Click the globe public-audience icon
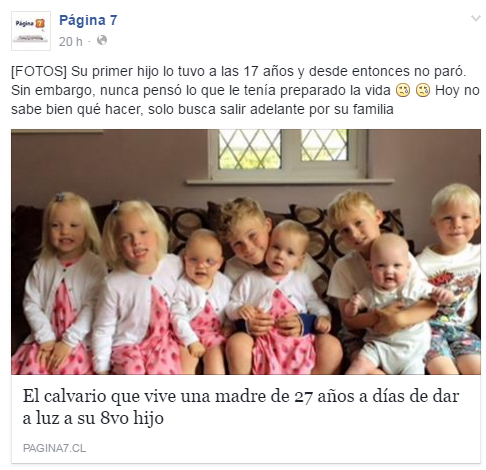Viewport: 486px width, 470px height. (x=102, y=40)
